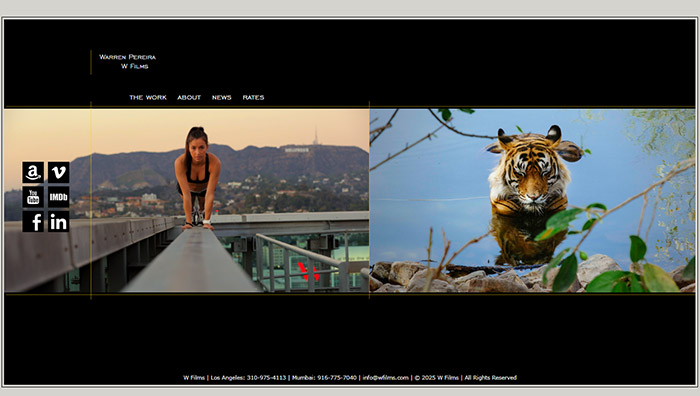700x396 pixels.
Task: Select the woman on bridge photo
Action: 187,201
